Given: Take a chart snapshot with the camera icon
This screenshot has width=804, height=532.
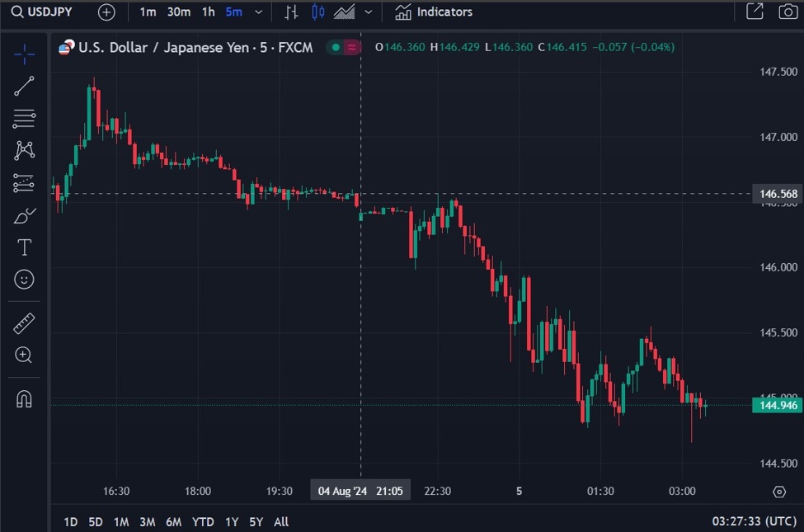Looking at the screenshot, I should tap(788, 12).
